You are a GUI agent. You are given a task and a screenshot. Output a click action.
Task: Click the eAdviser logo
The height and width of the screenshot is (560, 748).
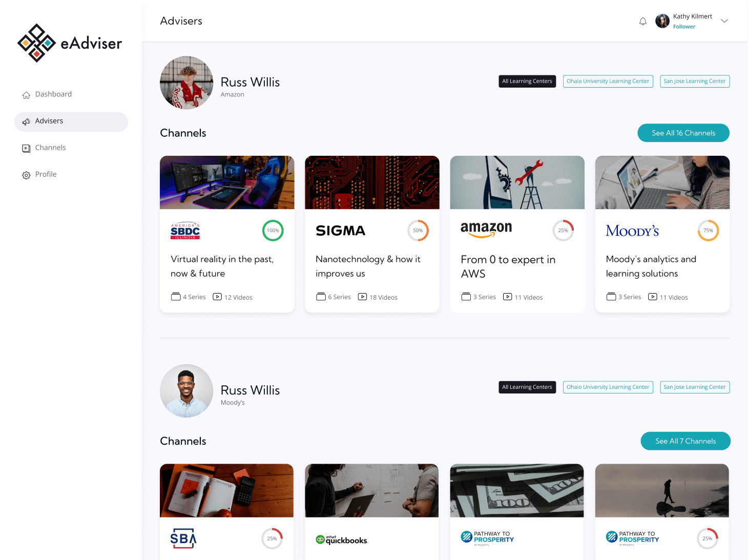[x=69, y=43]
